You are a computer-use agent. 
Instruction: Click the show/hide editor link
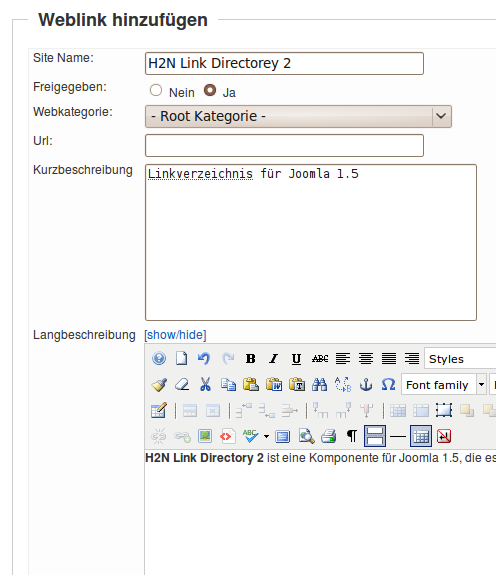[175, 335]
